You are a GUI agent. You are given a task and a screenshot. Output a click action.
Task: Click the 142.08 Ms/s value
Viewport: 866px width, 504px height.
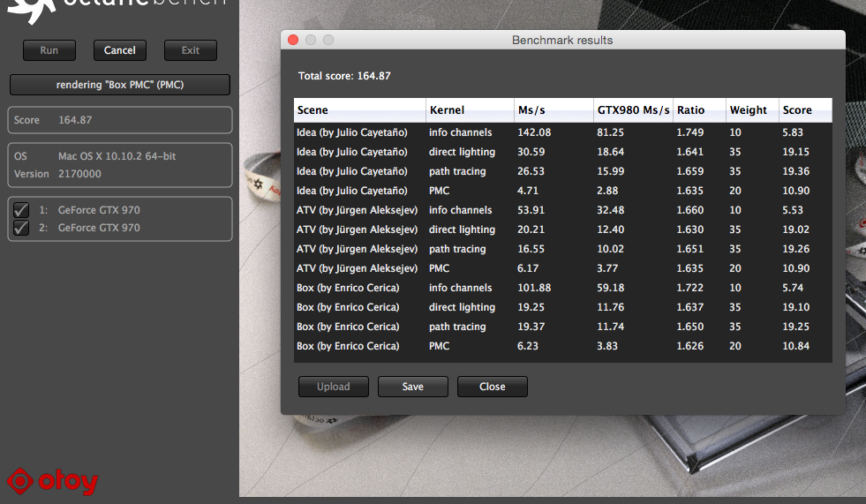click(534, 132)
